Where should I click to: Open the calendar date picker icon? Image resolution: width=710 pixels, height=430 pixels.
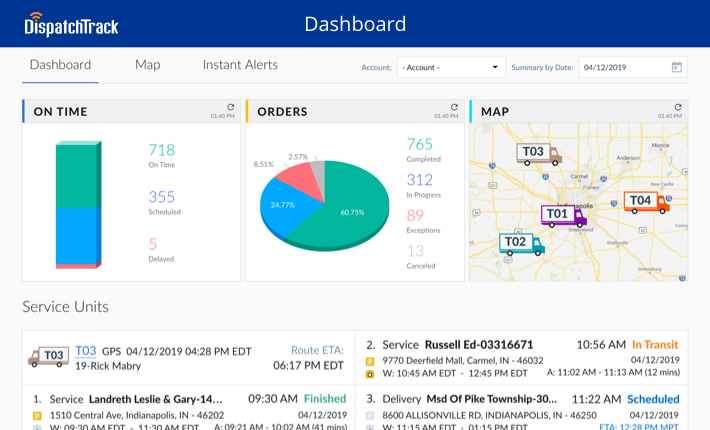pos(676,67)
